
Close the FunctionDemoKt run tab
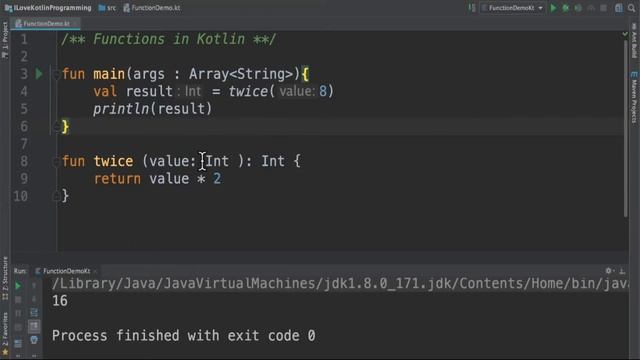tap(96, 271)
